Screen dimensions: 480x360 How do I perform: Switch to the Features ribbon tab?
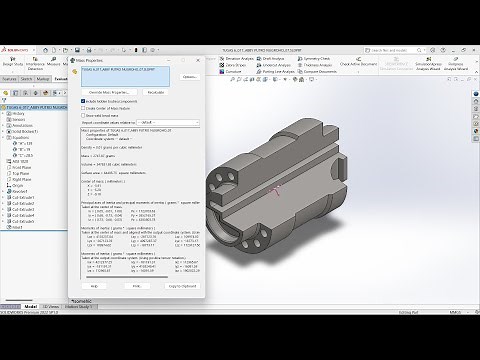pyautogui.click(x=9, y=79)
